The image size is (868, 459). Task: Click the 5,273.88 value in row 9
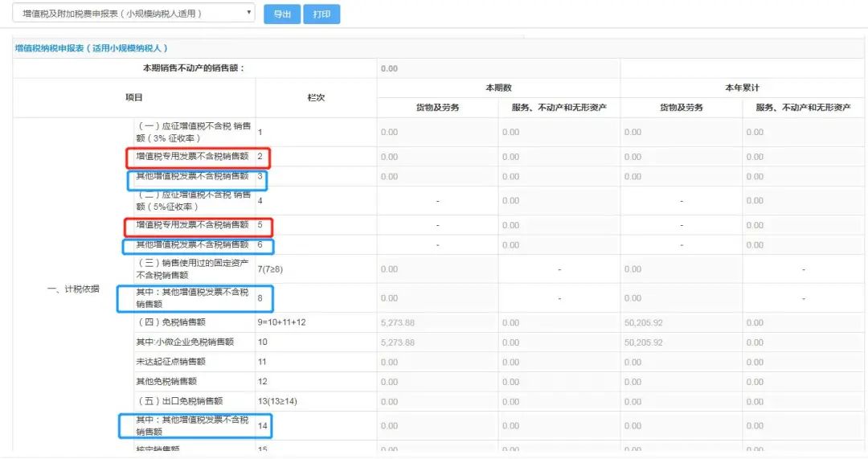398,323
